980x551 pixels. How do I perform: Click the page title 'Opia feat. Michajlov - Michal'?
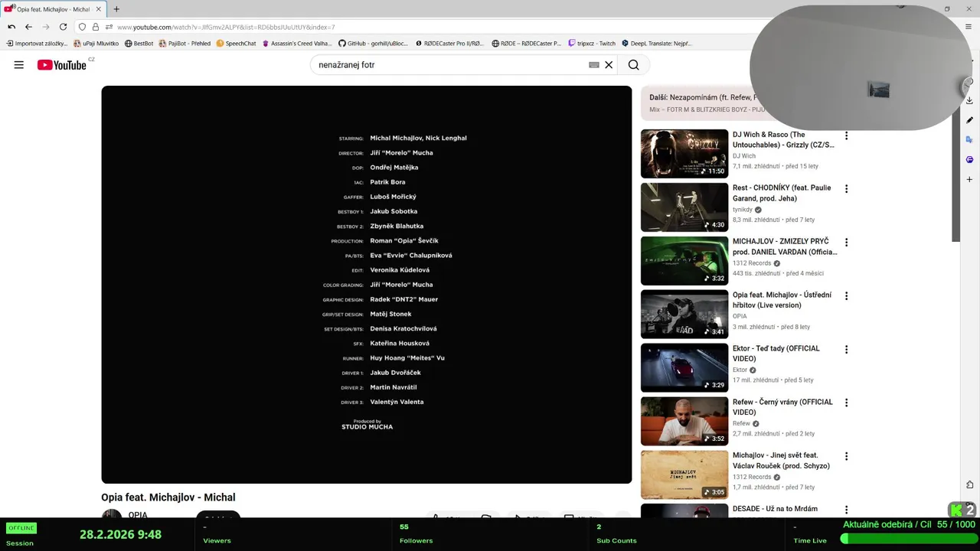pyautogui.click(x=168, y=497)
